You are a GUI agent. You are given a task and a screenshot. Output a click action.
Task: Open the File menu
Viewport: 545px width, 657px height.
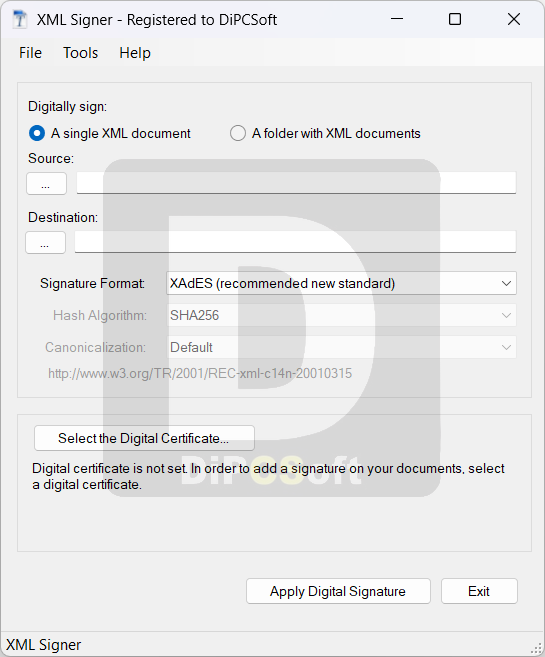coord(30,53)
